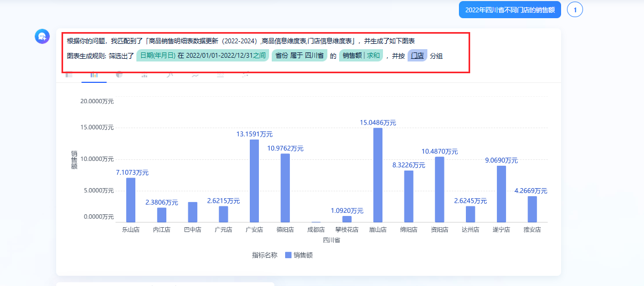Click the 攀枝花店 x-axis label
This screenshot has height=286, width=644.
tap(347, 230)
